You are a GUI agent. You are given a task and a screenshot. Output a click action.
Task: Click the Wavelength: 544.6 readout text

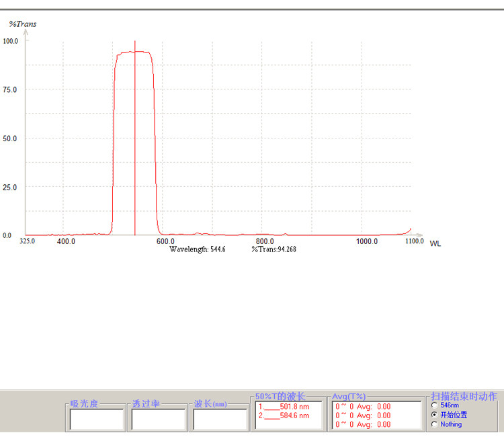click(198, 249)
